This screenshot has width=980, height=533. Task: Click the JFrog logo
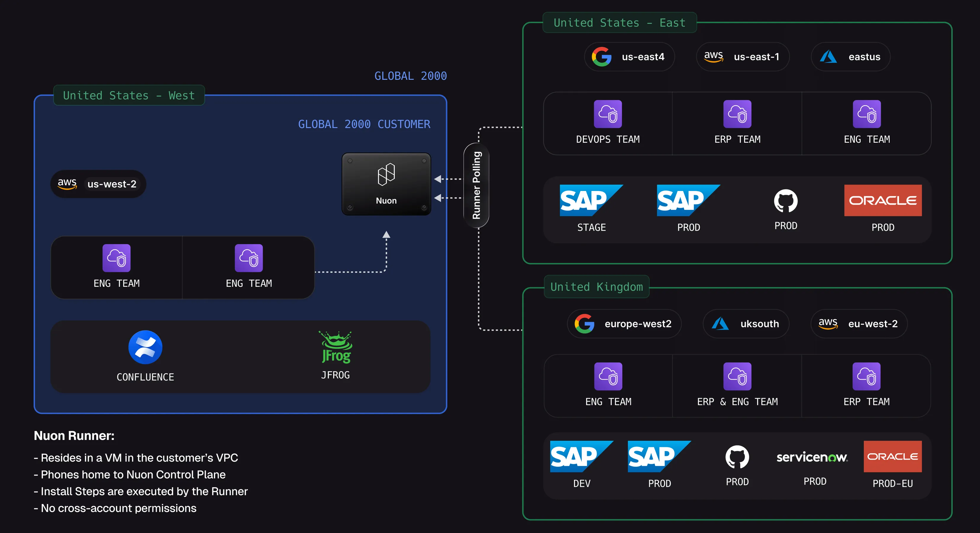click(x=336, y=347)
